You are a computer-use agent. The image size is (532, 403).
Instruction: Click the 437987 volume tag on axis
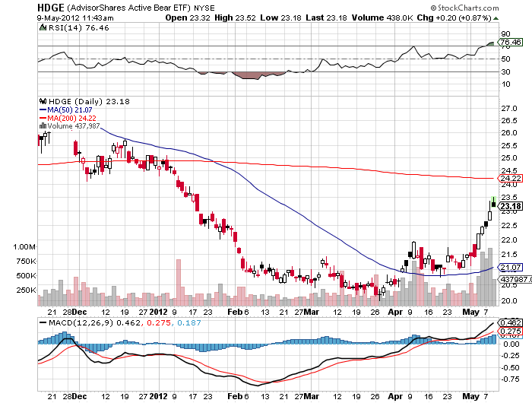point(515,279)
